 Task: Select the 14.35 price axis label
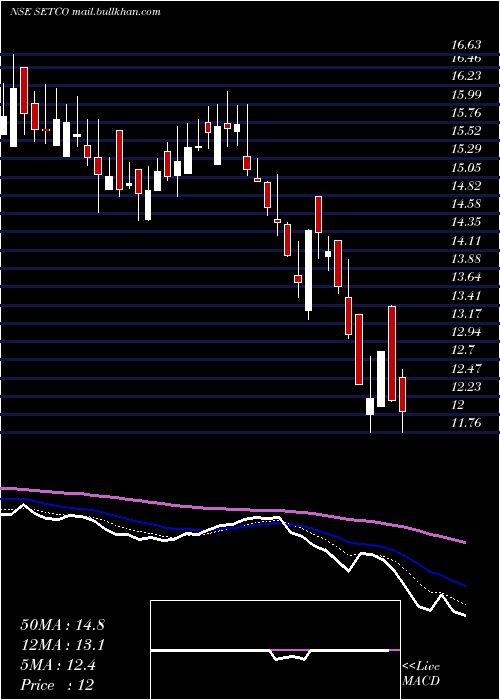click(x=466, y=222)
